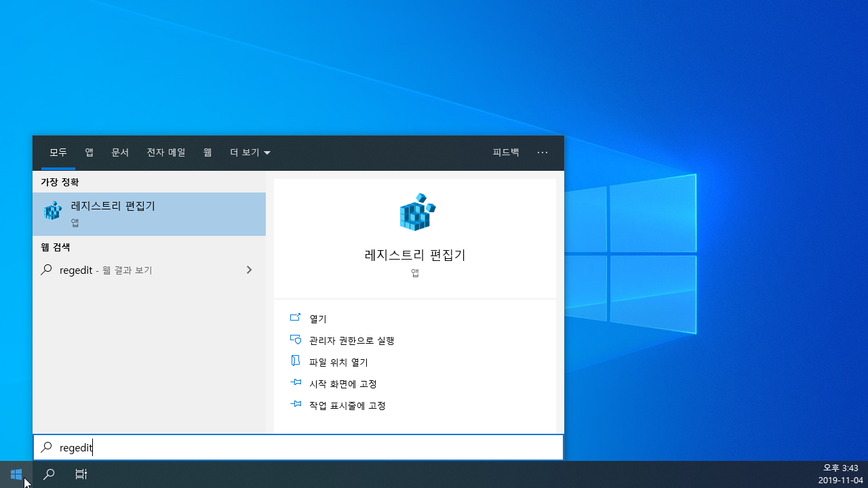
Task: Expand regedit web result chevron arrow
Action: tap(249, 270)
